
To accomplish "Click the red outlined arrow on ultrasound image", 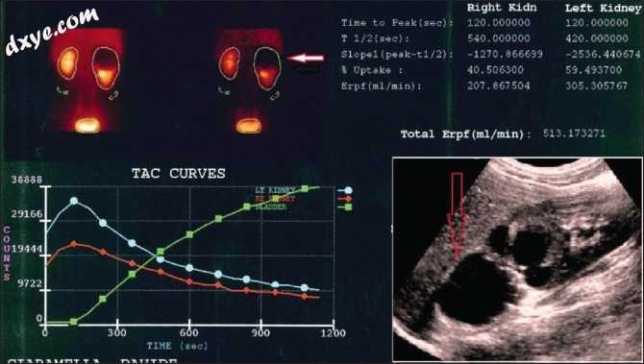I will [x=458, y=215].
